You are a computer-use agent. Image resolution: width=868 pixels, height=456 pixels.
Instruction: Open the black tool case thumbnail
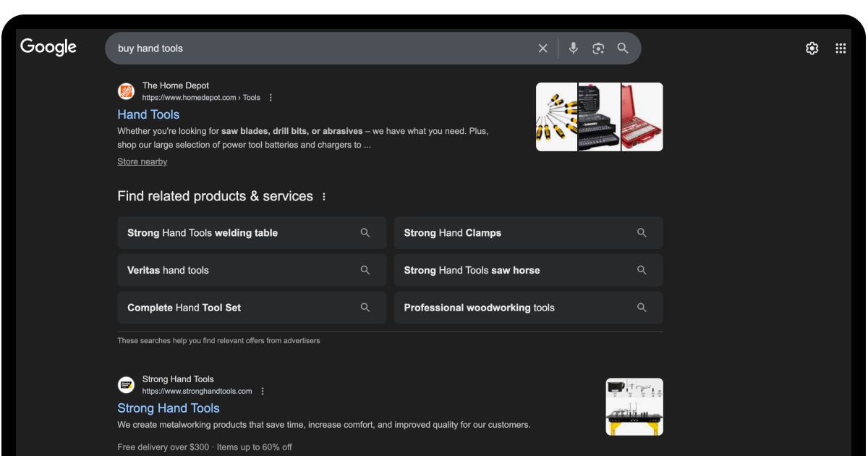click(599, 117)
